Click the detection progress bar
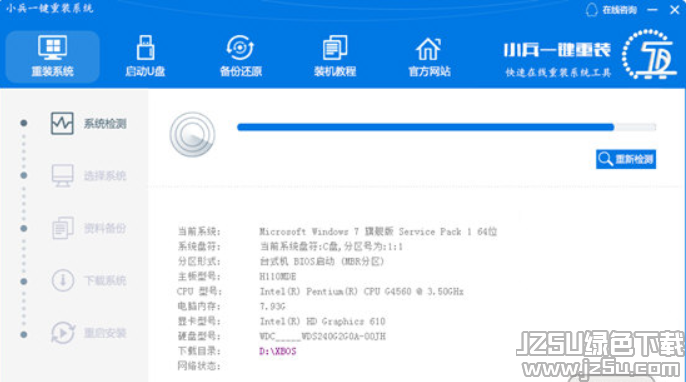 tap(446, 127)
